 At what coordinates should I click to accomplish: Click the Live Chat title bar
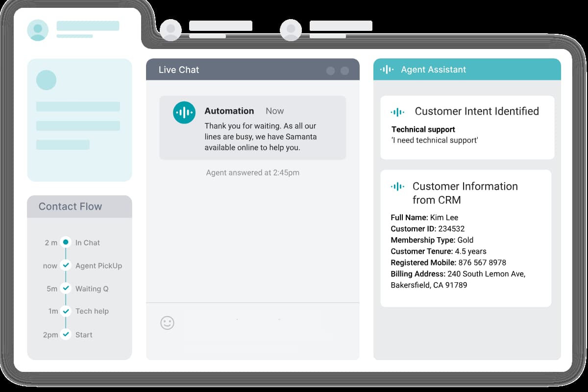(235, 70)
